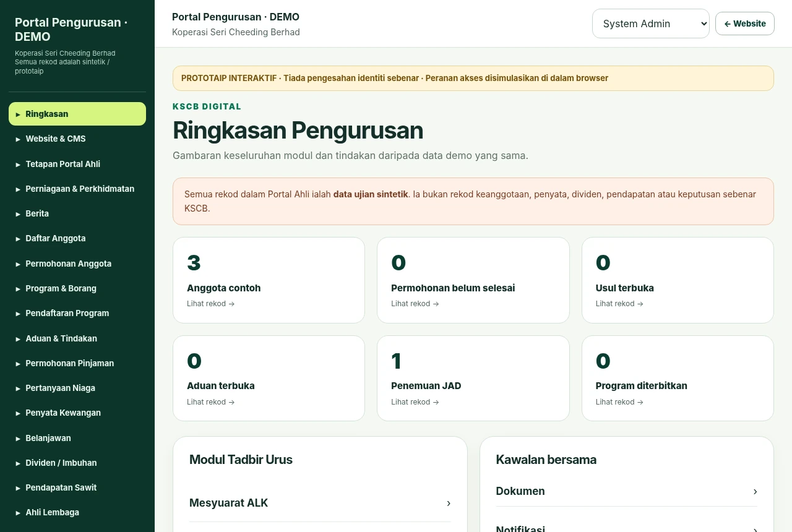Go to Penyata Kewangan
The width and height of the screenshot is (792, 532).
pos(77,413)
